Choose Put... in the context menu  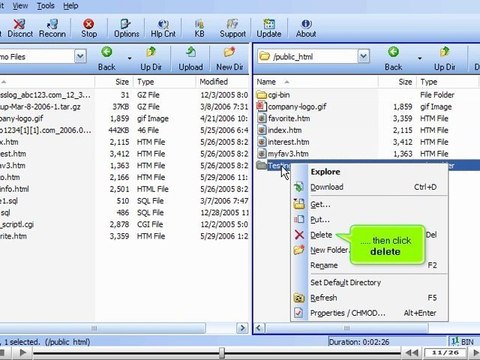tap(320, 219)
